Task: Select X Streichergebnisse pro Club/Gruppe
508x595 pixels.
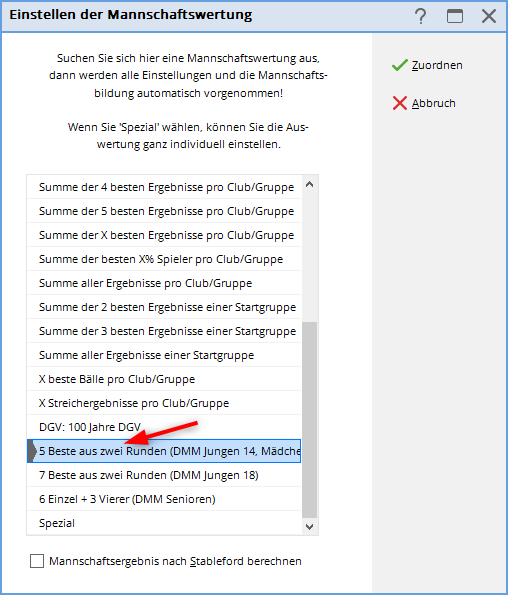Action: click(164, 403)
